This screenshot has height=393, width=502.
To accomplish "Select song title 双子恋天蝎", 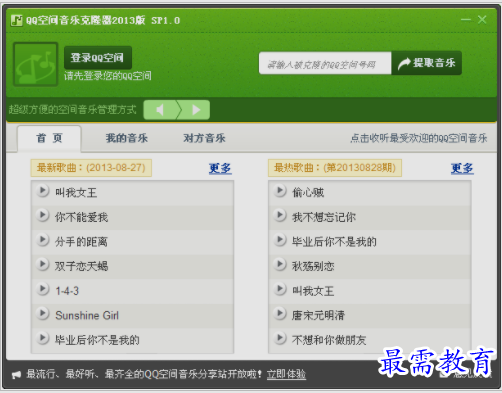I will 82,266.
